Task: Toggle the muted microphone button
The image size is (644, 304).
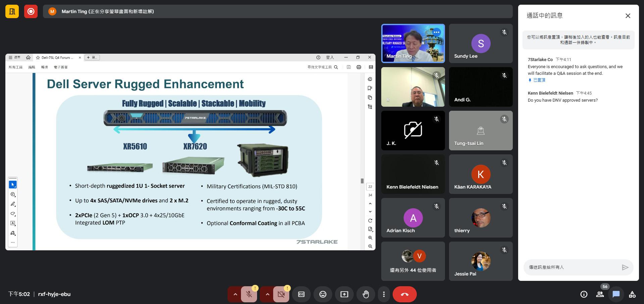Action: tap(249, 294)
